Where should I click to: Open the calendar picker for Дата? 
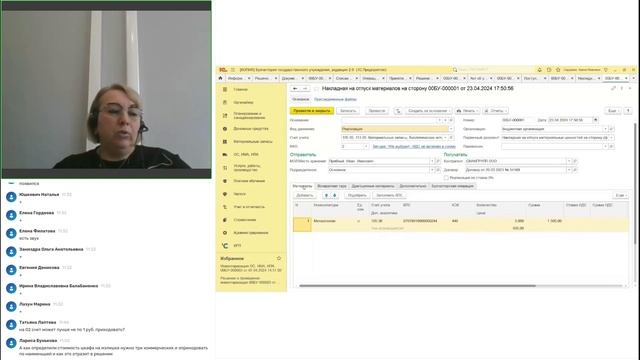point(596,120)
